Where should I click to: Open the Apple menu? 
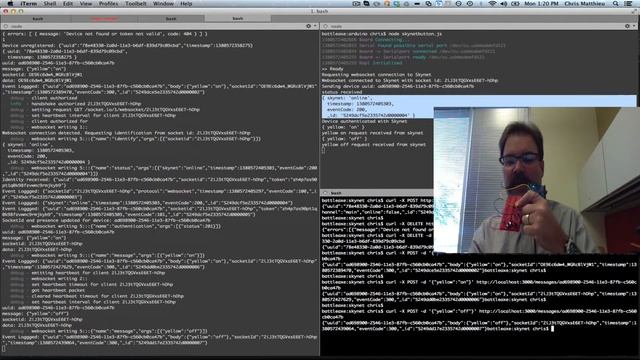click(10, 4)
